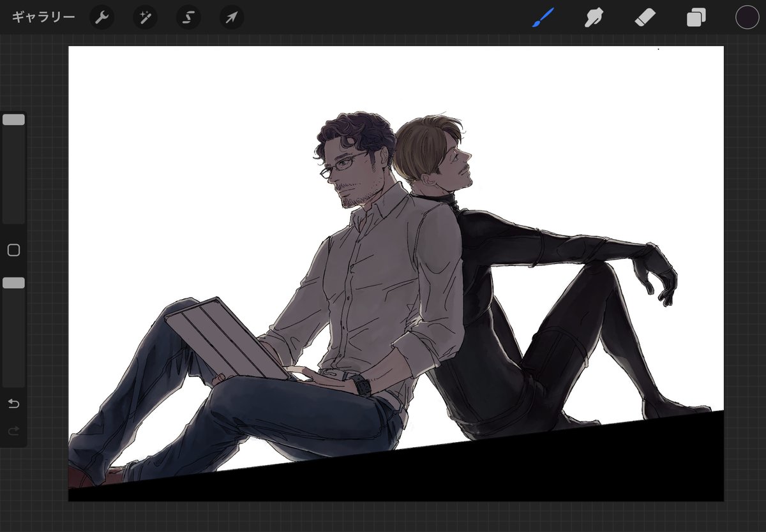Screen dimensions: 766x532
Task: Tap the square Modify button in sidebar
Action: [x=13, y=250]
